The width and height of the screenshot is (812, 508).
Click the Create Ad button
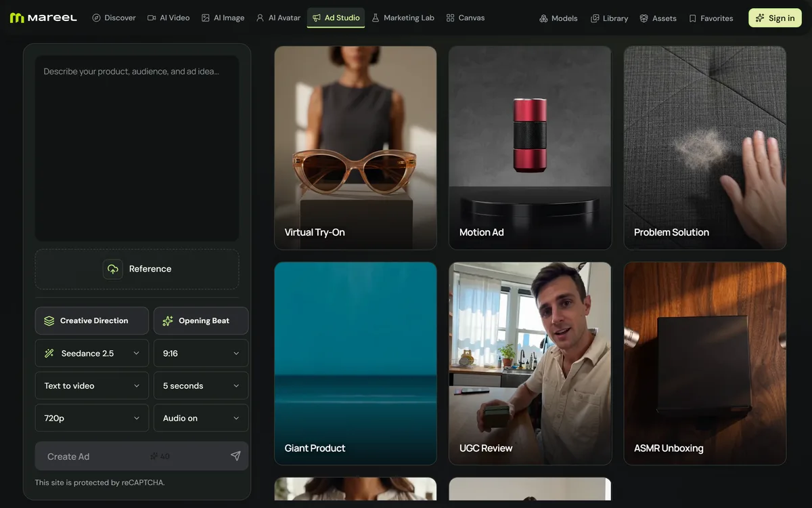coord(142,456)
